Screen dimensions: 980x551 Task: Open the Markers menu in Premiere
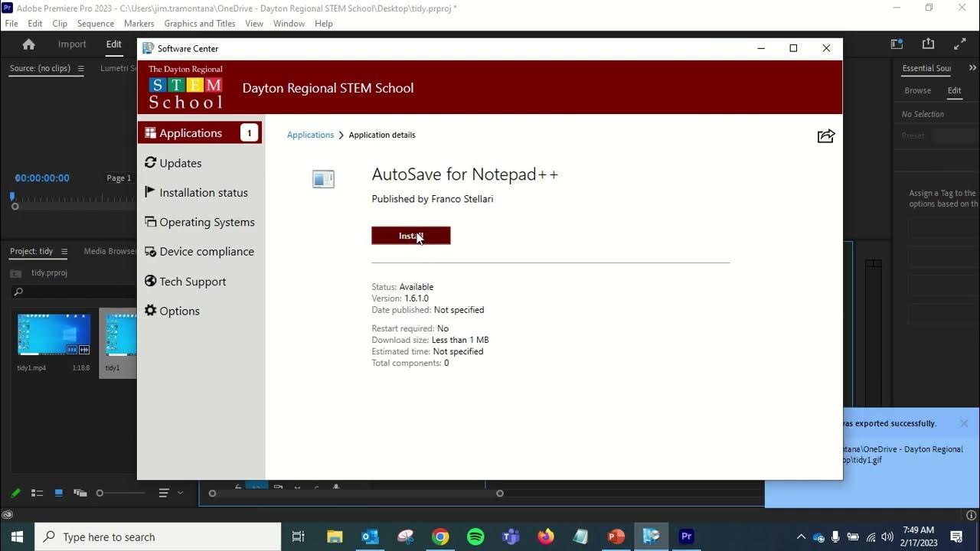[x=139, y=24]
